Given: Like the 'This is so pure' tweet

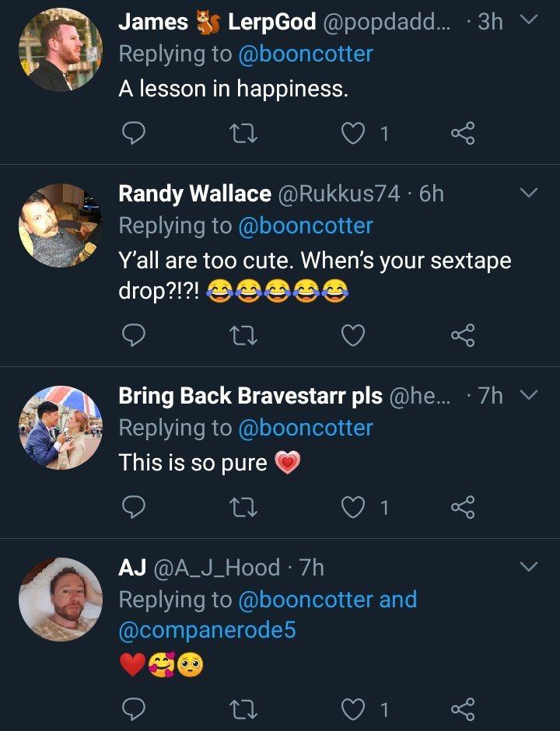Looking at the screenshot, I should pyautogui.click(x=354, y=508).
